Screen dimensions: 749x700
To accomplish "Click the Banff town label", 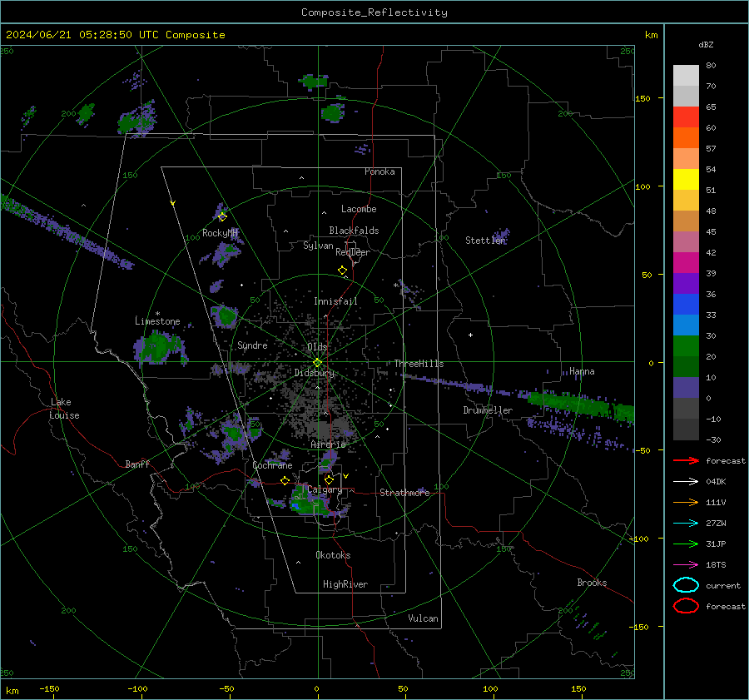I will pos(137,464).
